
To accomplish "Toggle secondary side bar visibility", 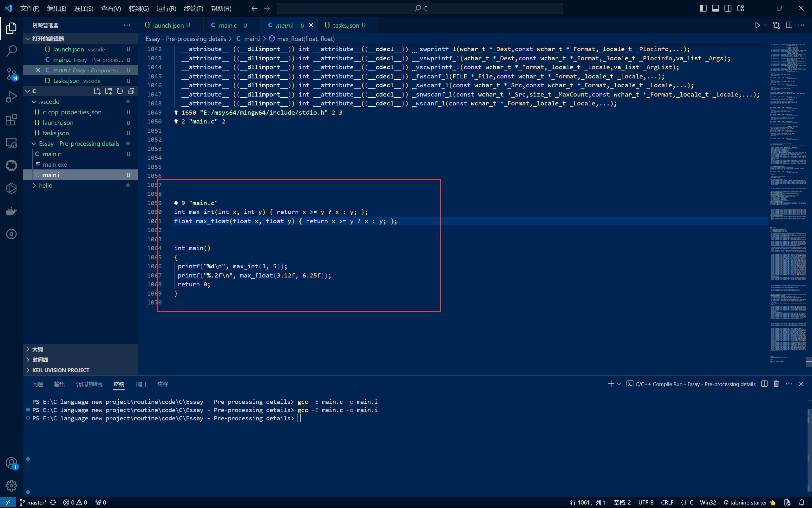I will 728,8.
